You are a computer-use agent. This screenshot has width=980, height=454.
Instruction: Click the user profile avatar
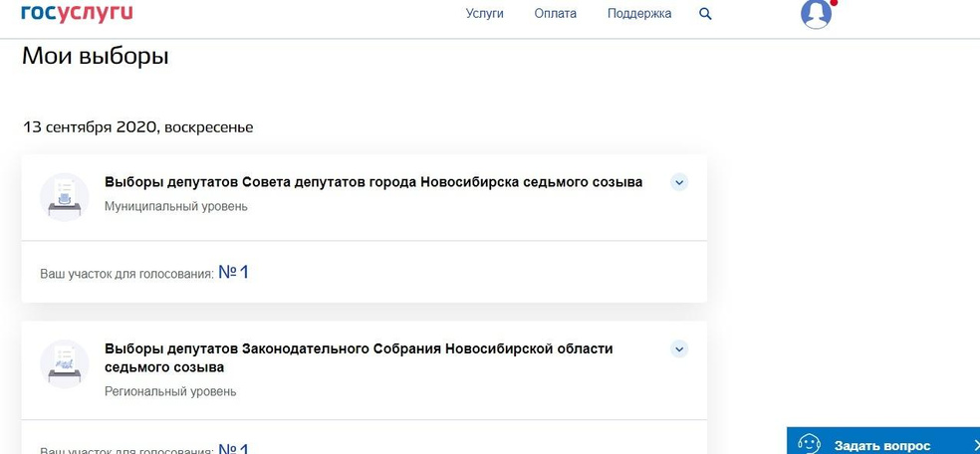[x=816, y=13]
